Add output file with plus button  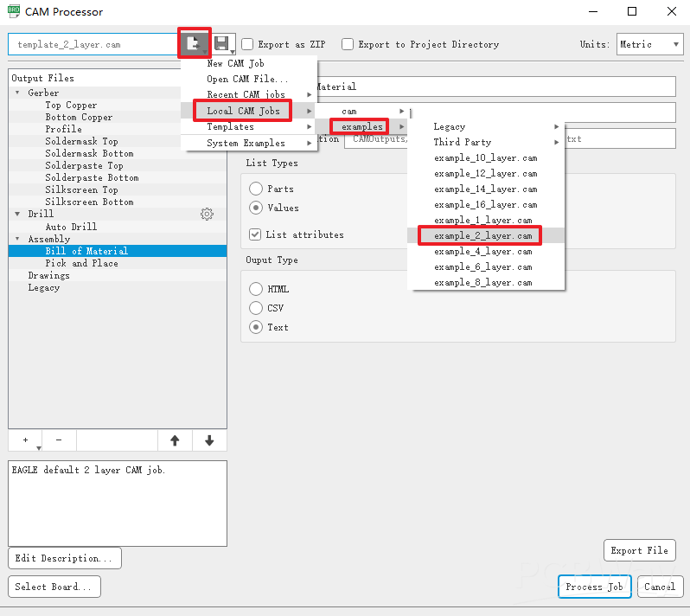(25, 440)
